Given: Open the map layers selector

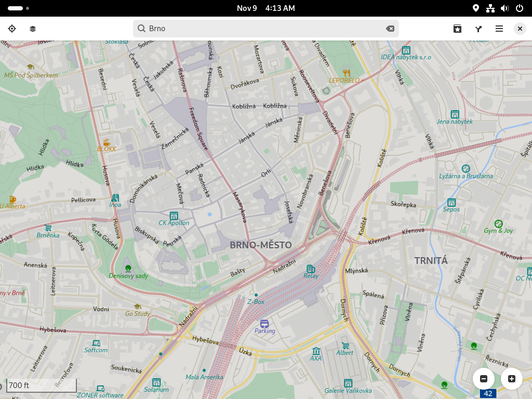Looking at the screenshot, I should [x=33, y=29].
